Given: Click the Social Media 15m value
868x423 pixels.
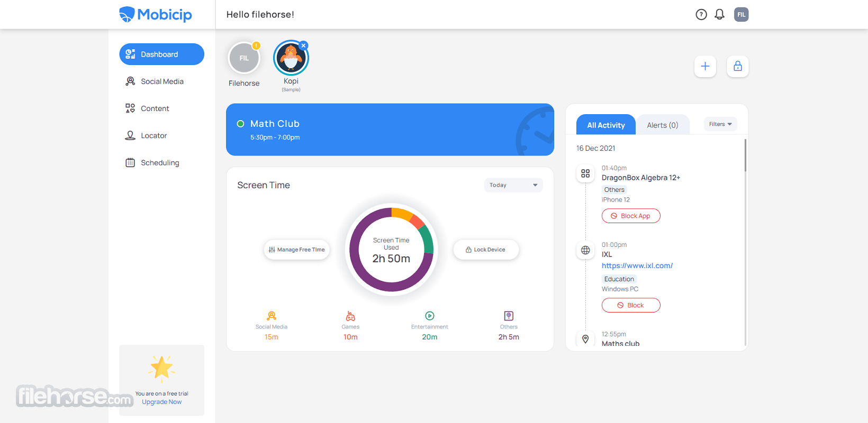Looking at the screenshot, I should coord(272,337).
